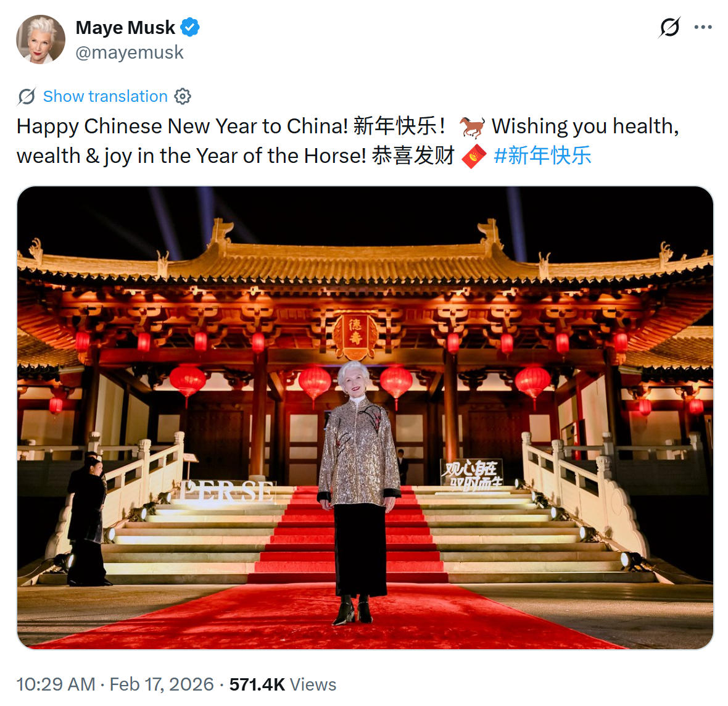Open Maye Musk's profile picture
The width and height of the screenshot is (728, 706).
pos(41,39)
